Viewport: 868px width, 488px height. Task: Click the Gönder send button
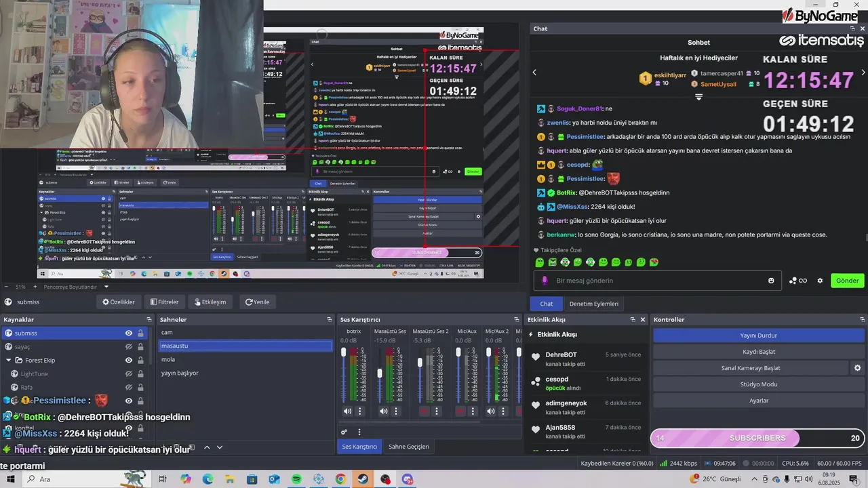point(847,281)
